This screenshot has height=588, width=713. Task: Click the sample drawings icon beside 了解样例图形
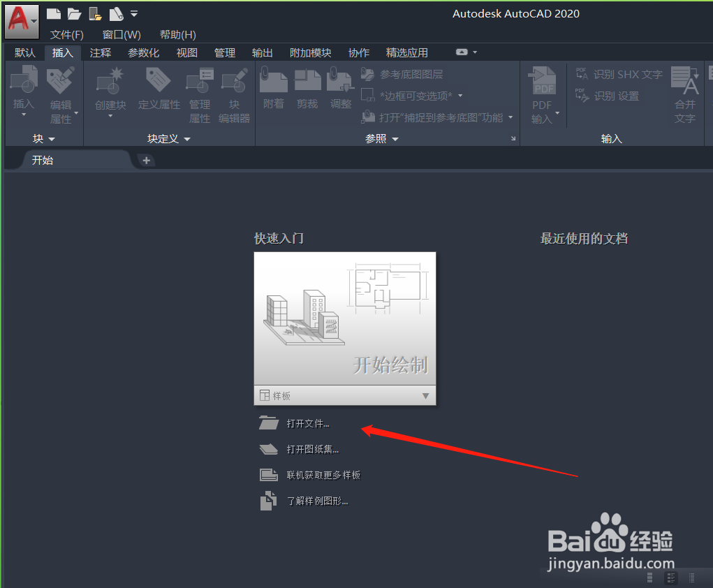pyautogui.click(x=268, y=501)
